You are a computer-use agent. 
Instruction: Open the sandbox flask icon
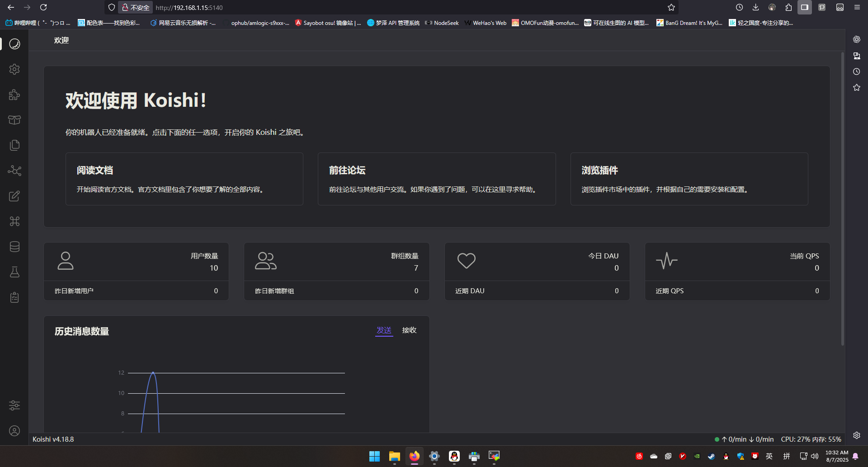pos(14,272)
